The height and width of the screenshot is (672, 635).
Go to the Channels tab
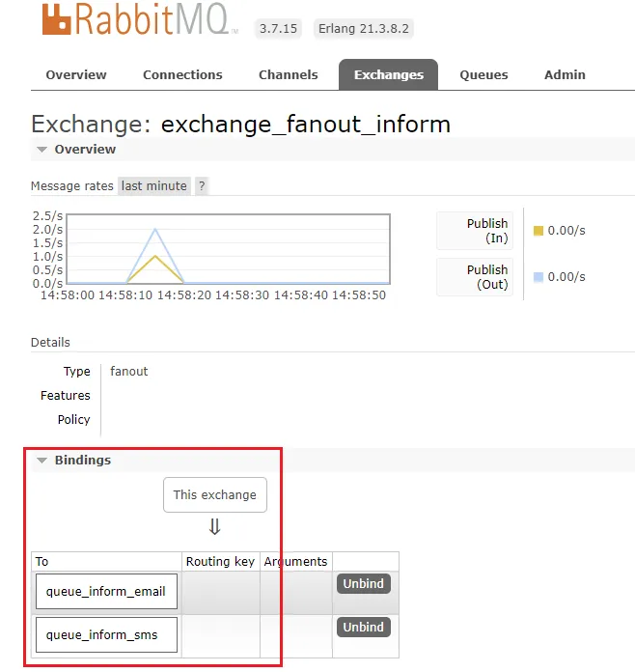click(x=288, y=74)
